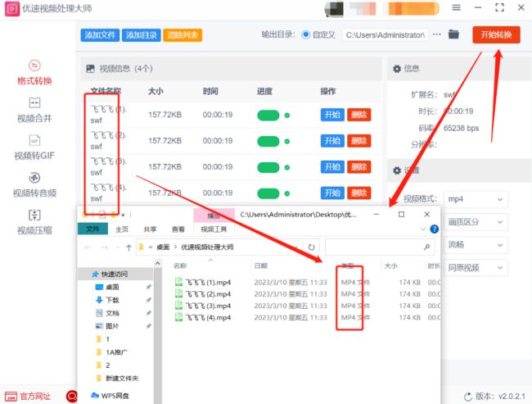532x404 pixels.
Task: Click the Explorer navigation pane scrollbar up arrow
Action: [x=158, y=263]
